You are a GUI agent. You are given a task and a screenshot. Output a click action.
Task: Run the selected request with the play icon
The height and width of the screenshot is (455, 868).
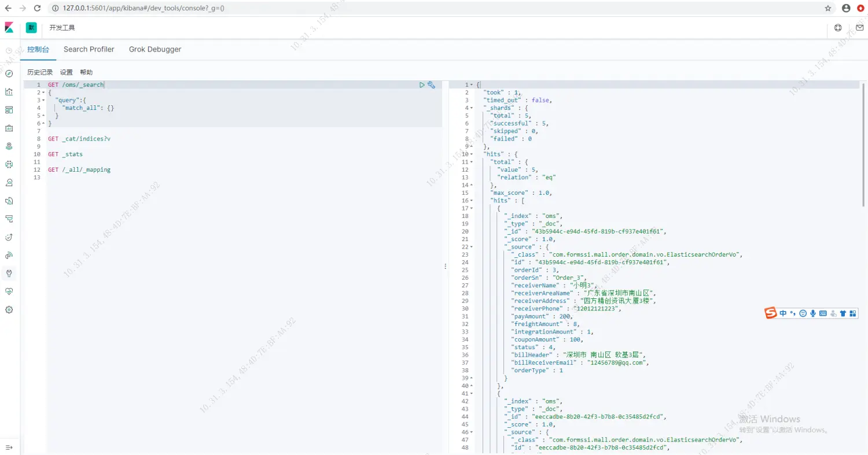(422, 85)
